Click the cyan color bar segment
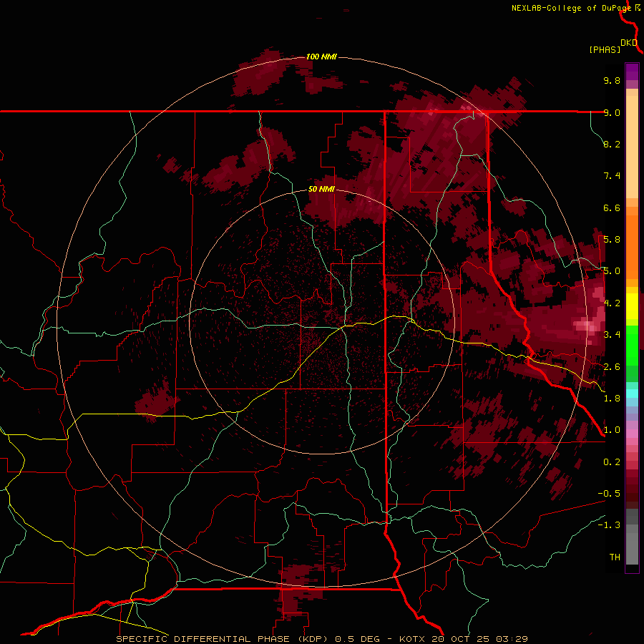Image resolution: width=644 pixels, height=644 pixels. tap(632, 394)
